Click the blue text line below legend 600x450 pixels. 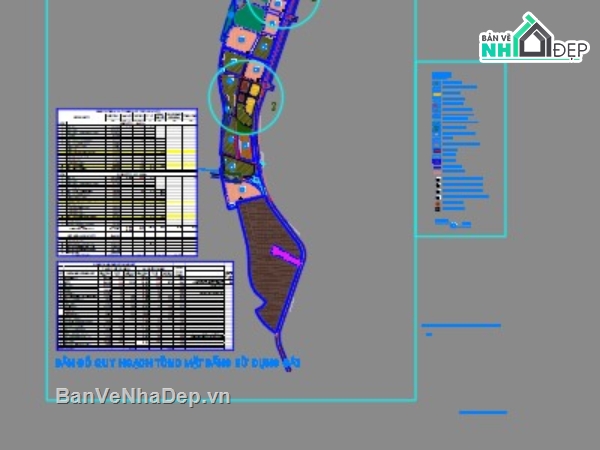coord(460,326)
